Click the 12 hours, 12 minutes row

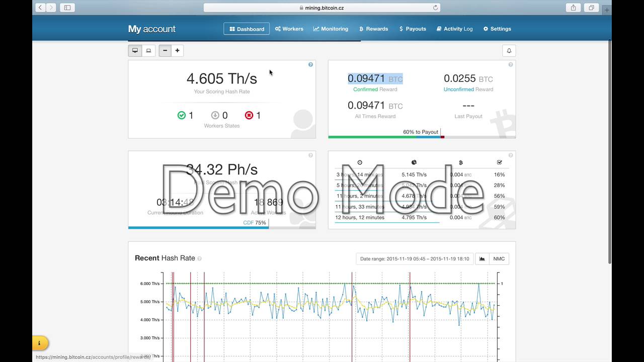(x=422, y=217)
